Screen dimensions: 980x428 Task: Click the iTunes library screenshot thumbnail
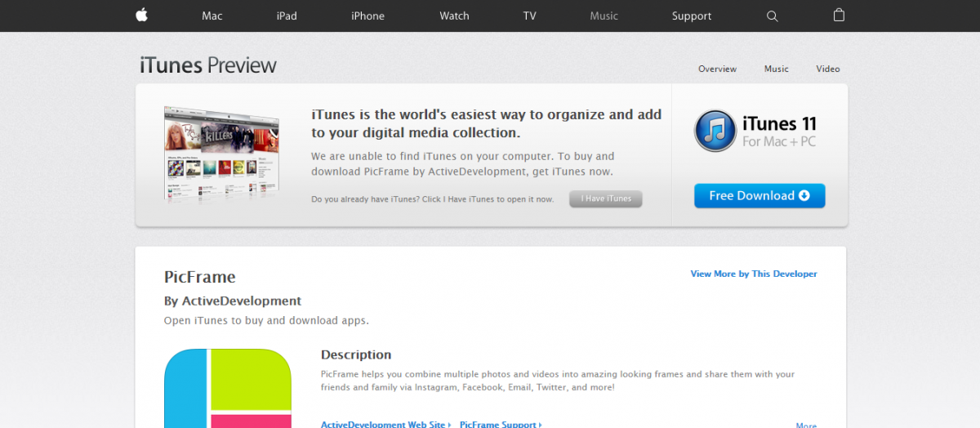pyautogui.click(x=221, y=154)
